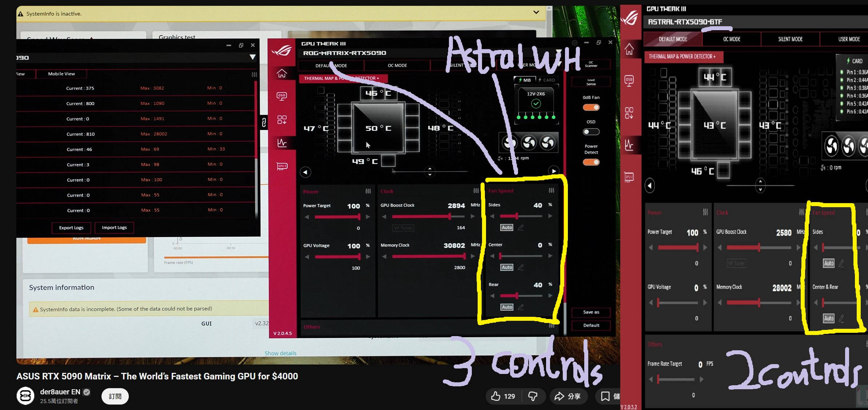Viewport: 868px width, 410px height.
Task: Toggle the 0dB Fan switch
Action: click(591, 107)
